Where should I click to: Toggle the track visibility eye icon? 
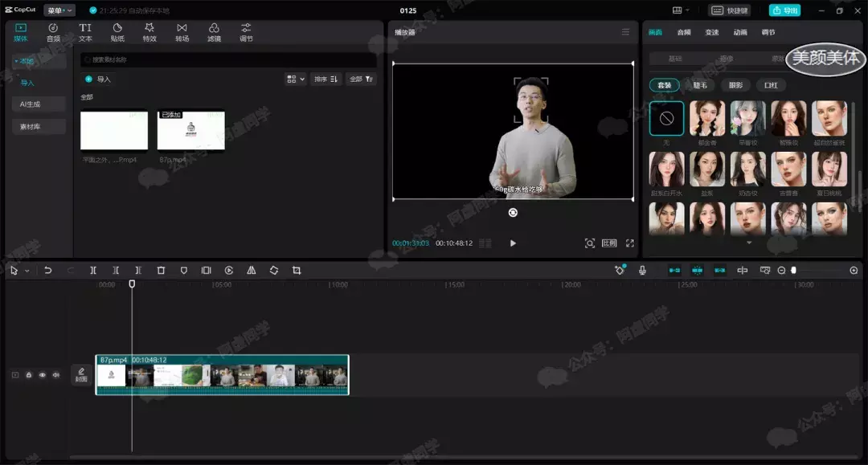tap(43, 375)
